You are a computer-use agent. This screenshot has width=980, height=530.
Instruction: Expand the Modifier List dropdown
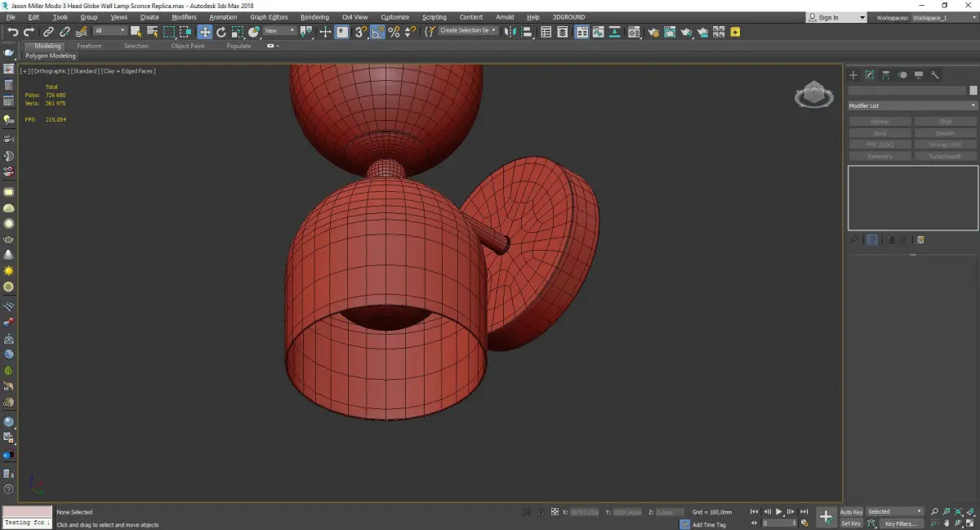(912, 106)
